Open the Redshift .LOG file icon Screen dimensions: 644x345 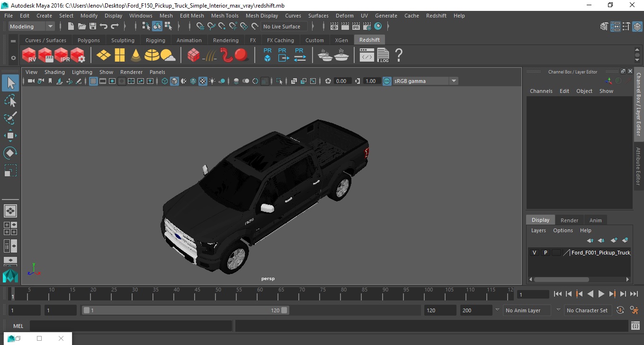[x=383, y=55]
